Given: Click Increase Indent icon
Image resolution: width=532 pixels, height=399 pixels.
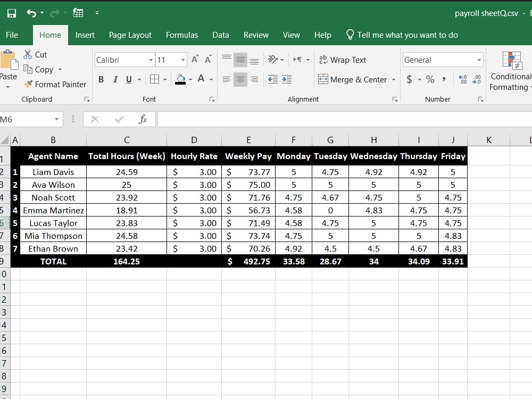Looking at the screenshot, I should click(x=287, y=80).
